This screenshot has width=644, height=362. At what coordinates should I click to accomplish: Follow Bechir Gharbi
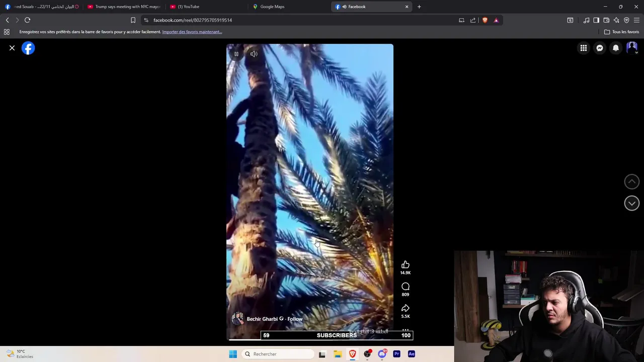[x=295, y=319]
